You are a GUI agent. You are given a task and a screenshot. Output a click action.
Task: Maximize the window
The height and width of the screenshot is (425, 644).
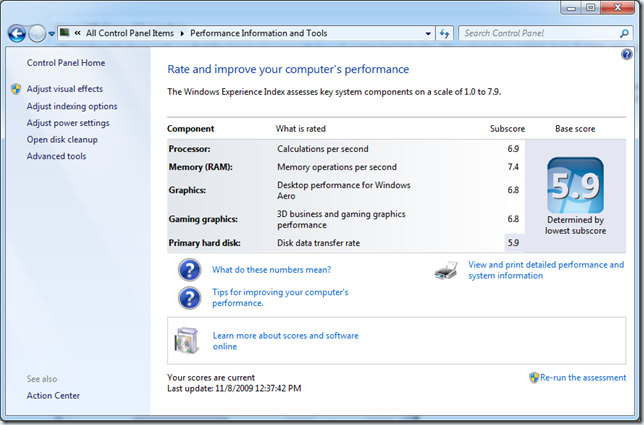[x=591, y=7]
